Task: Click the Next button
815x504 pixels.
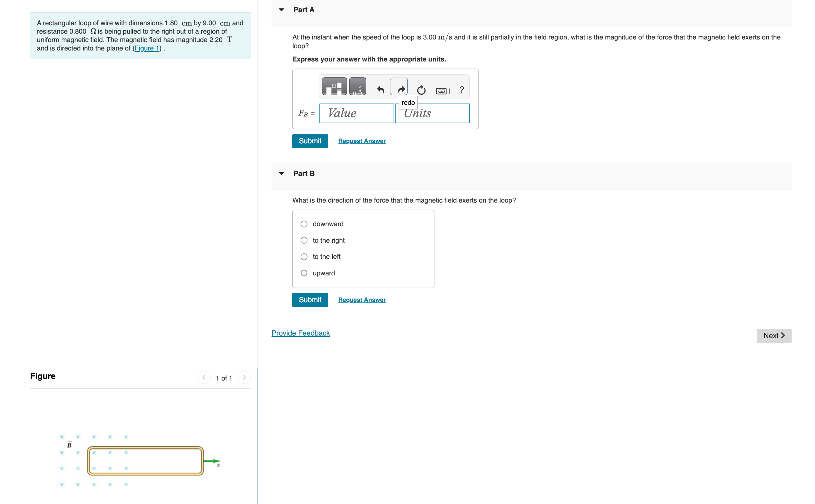Action: pyautogui.click(x=774, y=336)
